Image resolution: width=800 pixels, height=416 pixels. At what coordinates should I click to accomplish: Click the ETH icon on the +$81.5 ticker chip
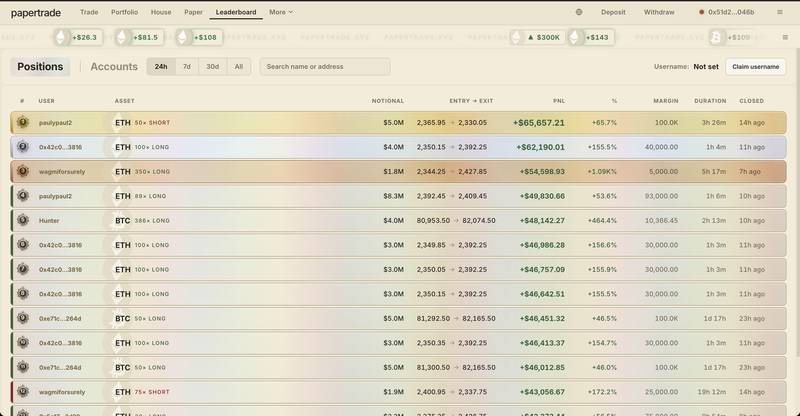(122, 37)
